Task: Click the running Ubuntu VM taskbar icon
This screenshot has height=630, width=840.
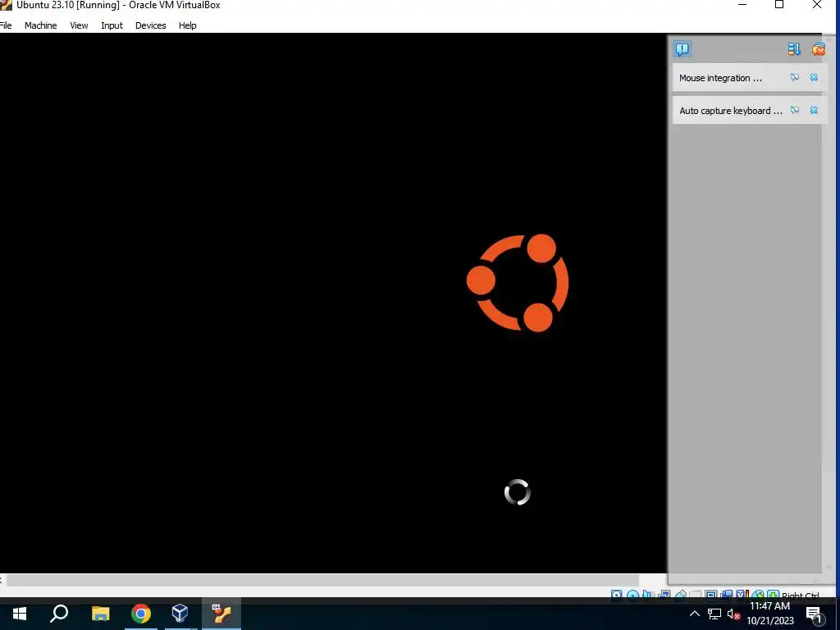Action: point(221,614)
